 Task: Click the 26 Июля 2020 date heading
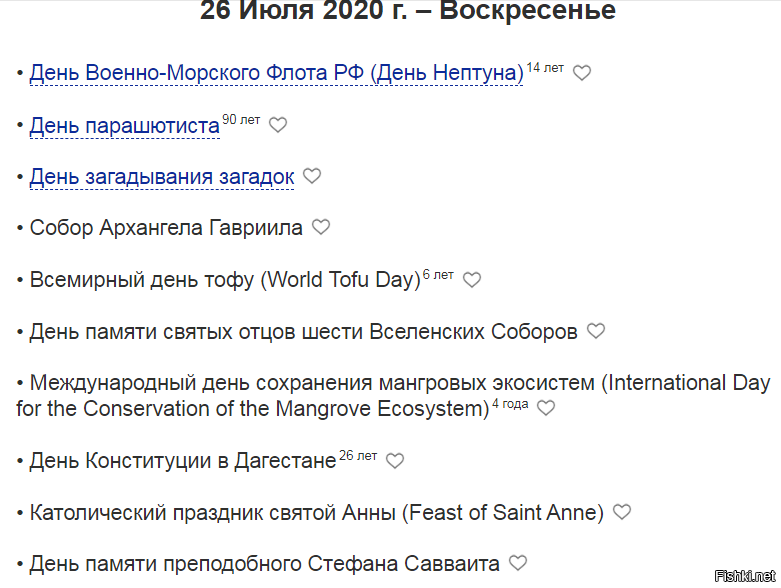[x=408, y=12]
